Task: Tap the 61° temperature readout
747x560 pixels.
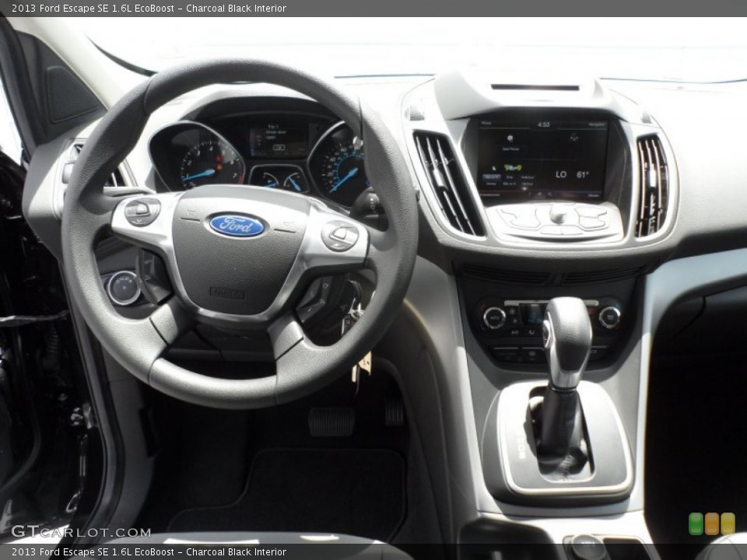Action: (x=582, y=174)
